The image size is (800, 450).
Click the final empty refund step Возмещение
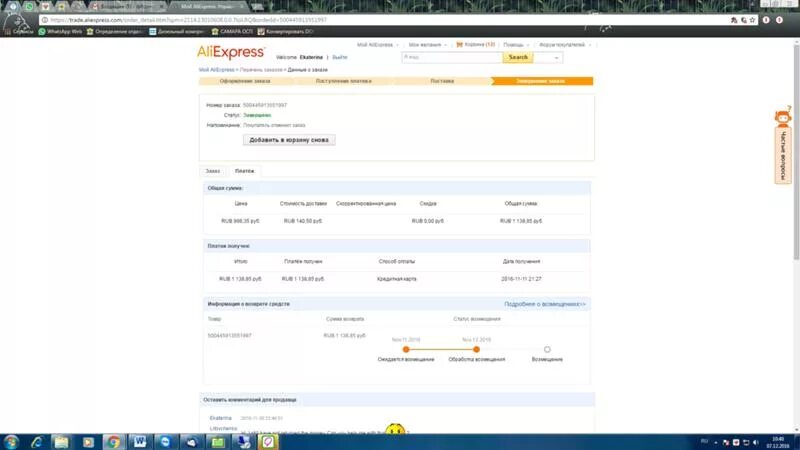pyautogui.click(x=547, y=349)
